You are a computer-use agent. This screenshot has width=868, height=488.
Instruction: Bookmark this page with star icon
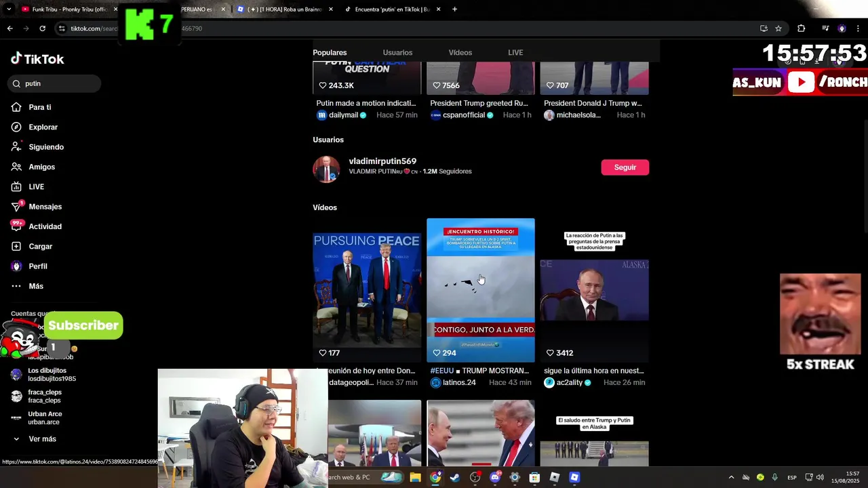[778, 28]
